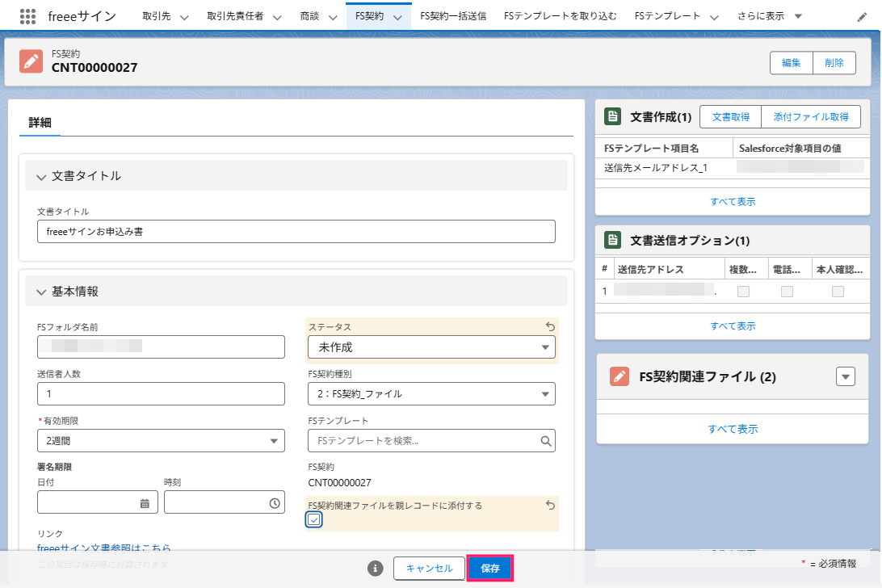The image size is (882, 588).
Task: Open the 署名期限 time clock picker
Action: pos(275,503)
